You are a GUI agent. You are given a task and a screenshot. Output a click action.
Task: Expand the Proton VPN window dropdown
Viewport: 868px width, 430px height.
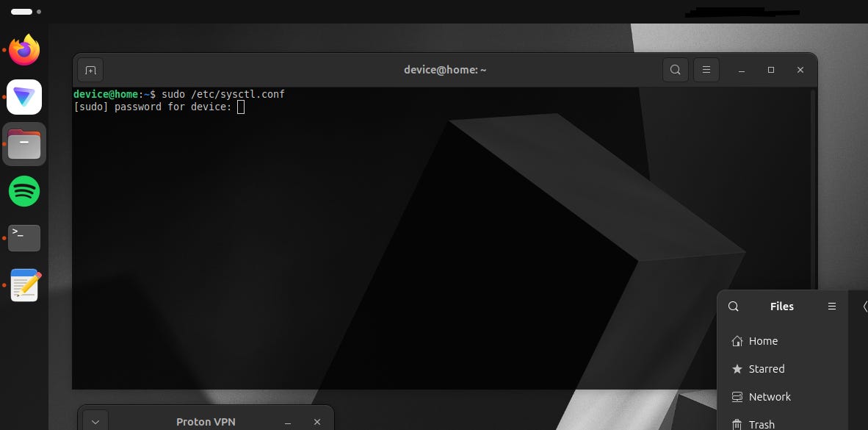[x=95, y=420]
